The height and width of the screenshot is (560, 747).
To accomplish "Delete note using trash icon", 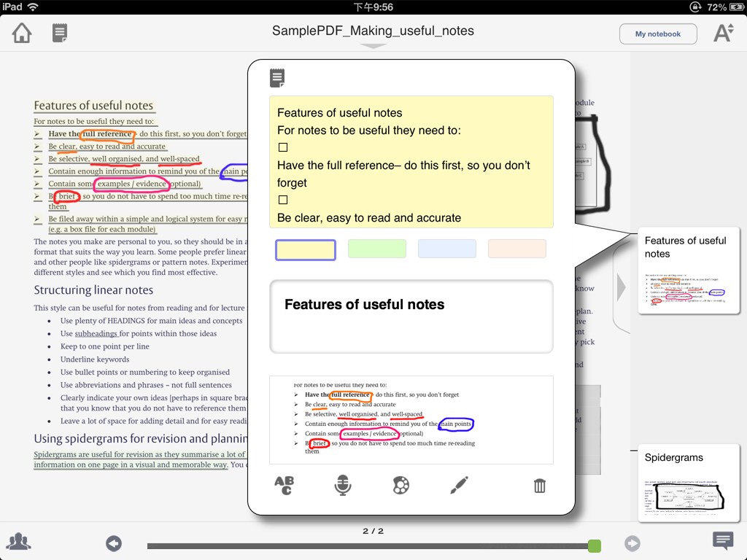I will (539, 485).
